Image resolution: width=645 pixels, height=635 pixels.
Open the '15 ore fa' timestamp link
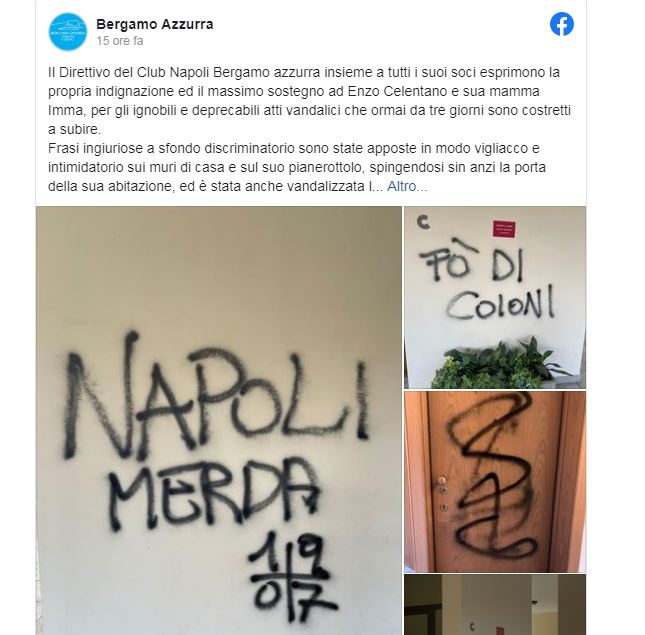point(120,41)
